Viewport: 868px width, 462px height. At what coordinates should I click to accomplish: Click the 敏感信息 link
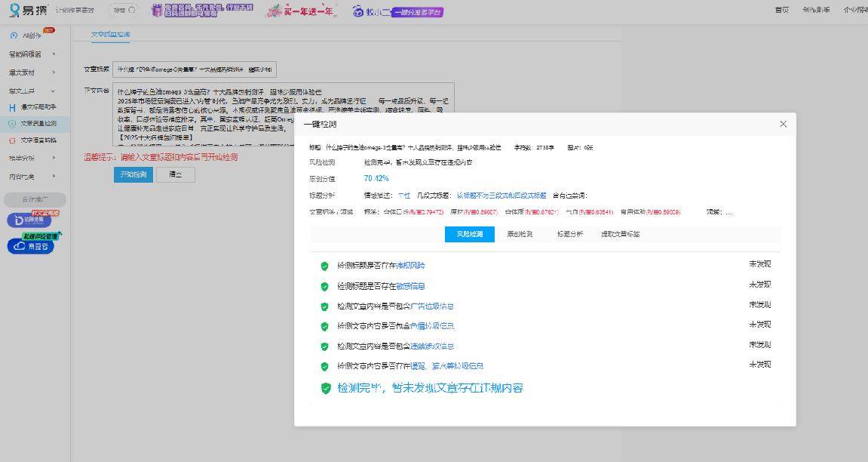point(410,286)
